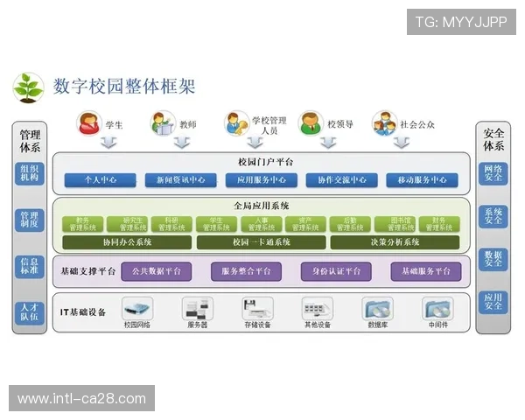525x420 pixels.
Task: Click the down arrow beneath 学生
Action: point(108,143)
